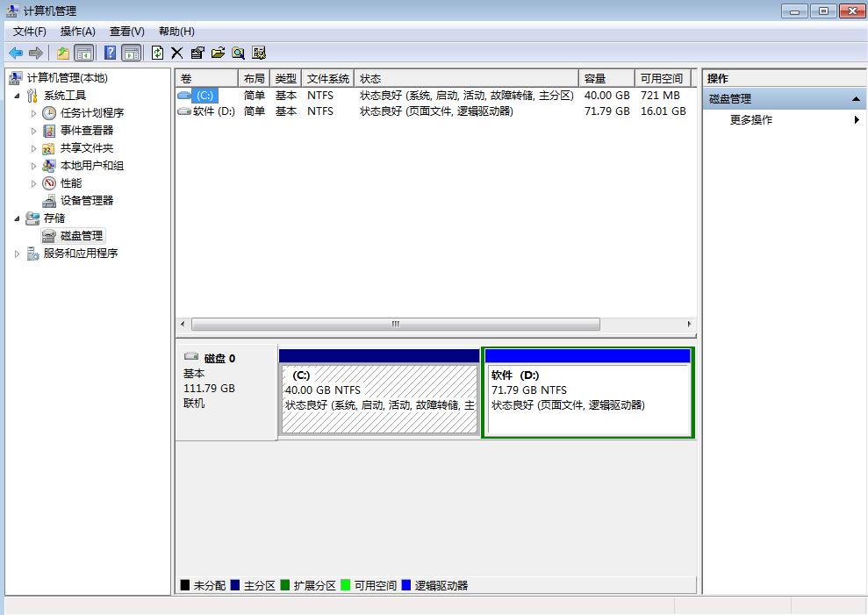Viewport: 868px width, 615px height.
Task: Select the 共享文件夹 icon
Action: tap(49, 148)
